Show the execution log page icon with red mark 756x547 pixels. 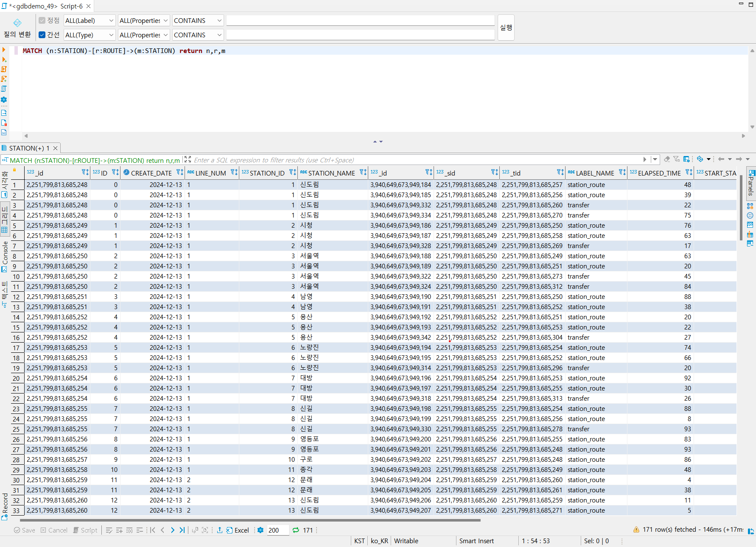pyautogui.click(x=4, y=123)
